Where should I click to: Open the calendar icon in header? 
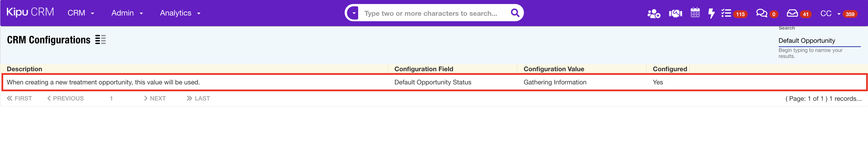pyautogui.click(x=695, y=13)
